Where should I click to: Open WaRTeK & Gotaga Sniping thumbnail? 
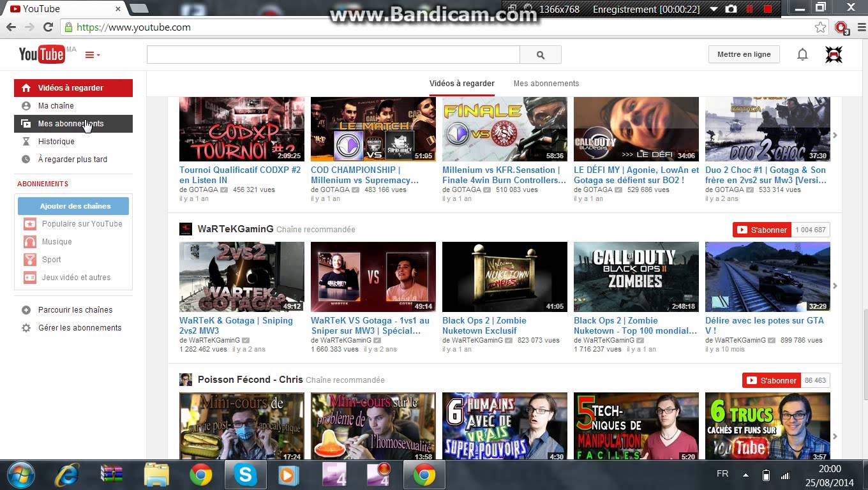[242, 277]
